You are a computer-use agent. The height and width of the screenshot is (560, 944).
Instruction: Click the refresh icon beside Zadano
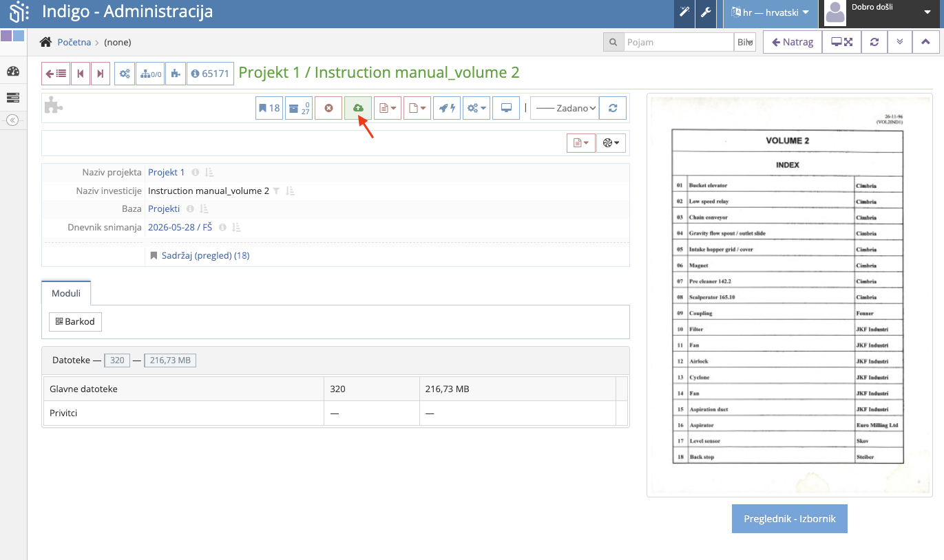[613, 108]
